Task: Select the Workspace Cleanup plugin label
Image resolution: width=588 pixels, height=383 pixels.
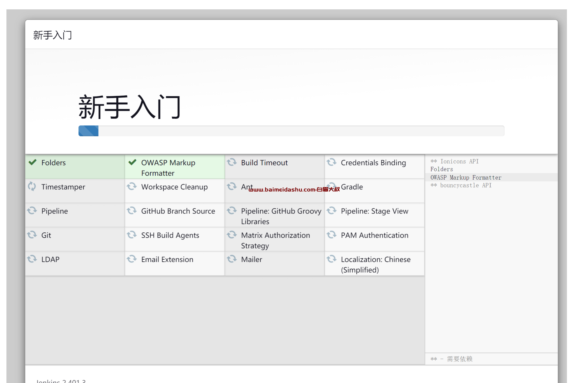Action: [174, 187]
